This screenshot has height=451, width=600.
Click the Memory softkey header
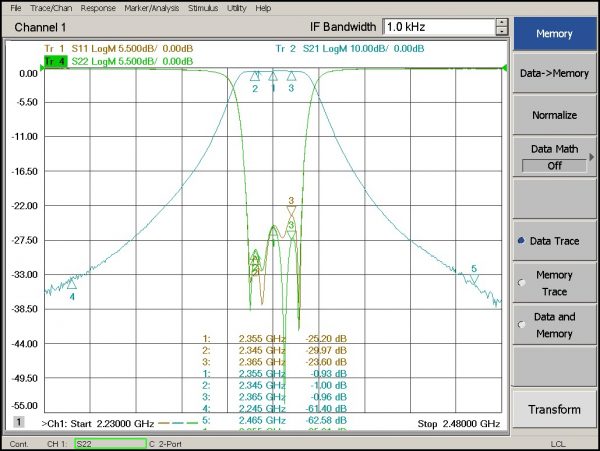pyautogui.click(x=554, y=34)
